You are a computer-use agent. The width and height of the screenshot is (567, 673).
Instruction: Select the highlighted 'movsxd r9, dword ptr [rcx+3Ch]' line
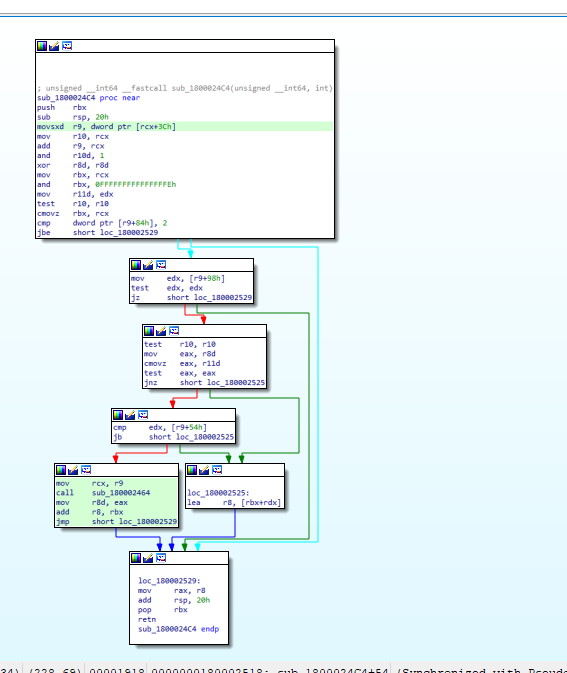[185, 127]
